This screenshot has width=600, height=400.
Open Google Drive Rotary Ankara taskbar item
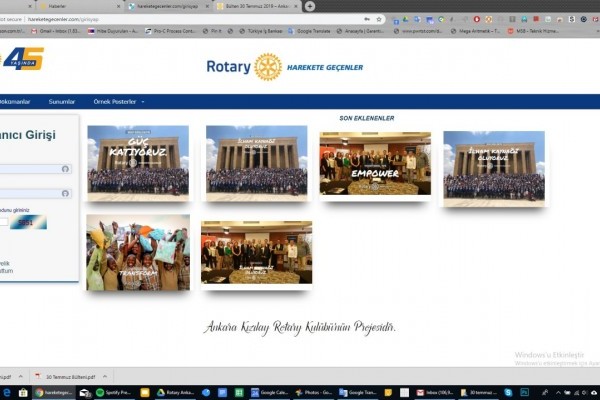176,392
